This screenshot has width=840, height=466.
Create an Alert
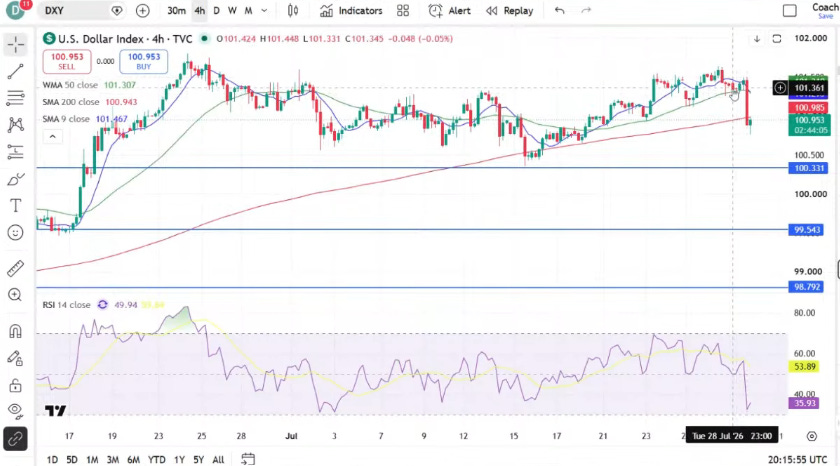pyautogui.click(x=449, y=10)
